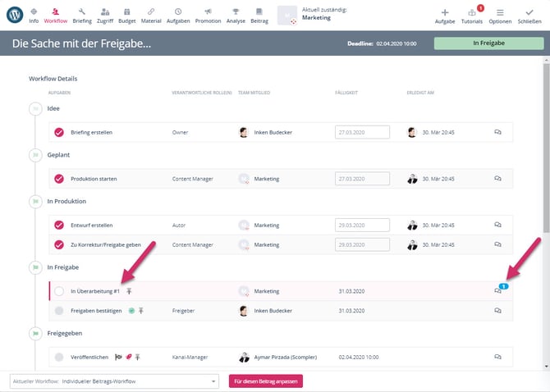Screen dimensions: 550x392
Task: Open the Optionen menu
Action: (500, 15)
